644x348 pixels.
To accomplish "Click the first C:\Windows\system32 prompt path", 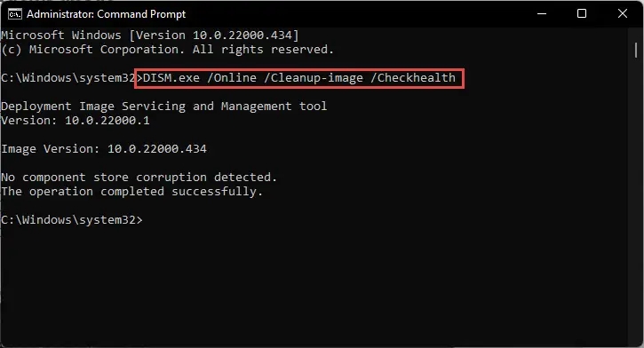I will point(68,77).
